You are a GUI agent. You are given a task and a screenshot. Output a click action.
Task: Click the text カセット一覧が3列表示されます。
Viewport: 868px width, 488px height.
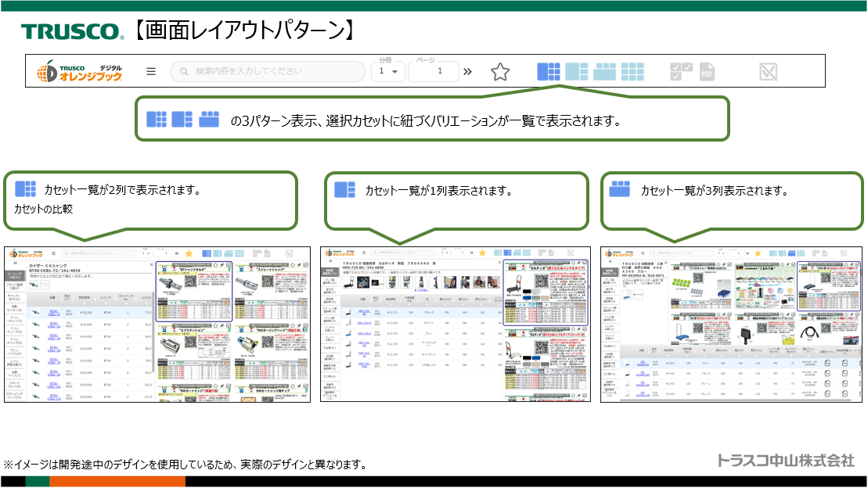pyautogui.click(x=715, y=191)
